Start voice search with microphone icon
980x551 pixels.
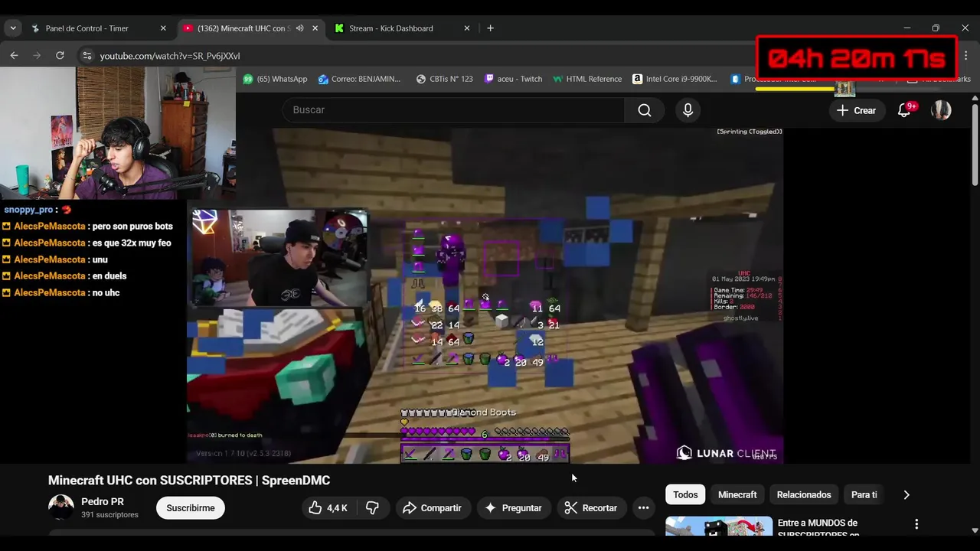[688, 110]
